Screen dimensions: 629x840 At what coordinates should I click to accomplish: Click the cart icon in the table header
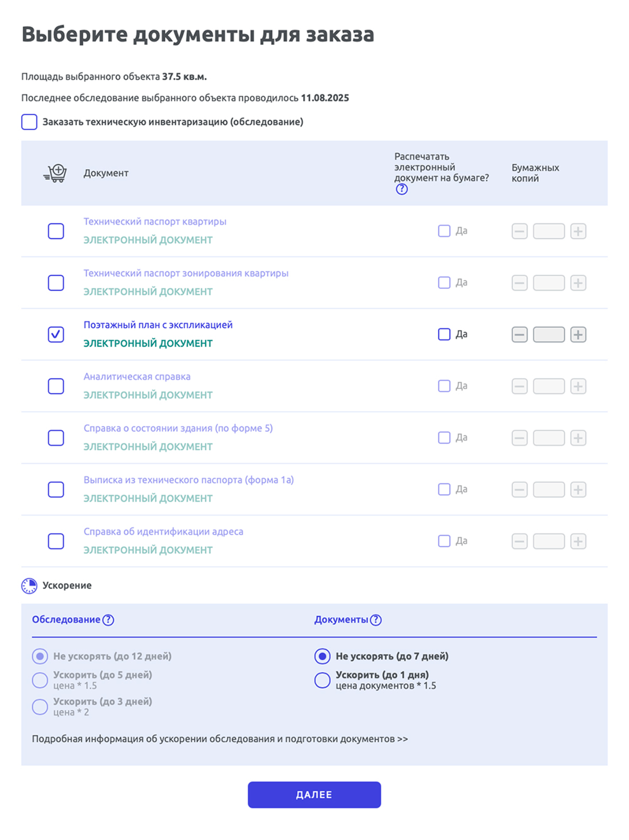[x=55, y=173]
